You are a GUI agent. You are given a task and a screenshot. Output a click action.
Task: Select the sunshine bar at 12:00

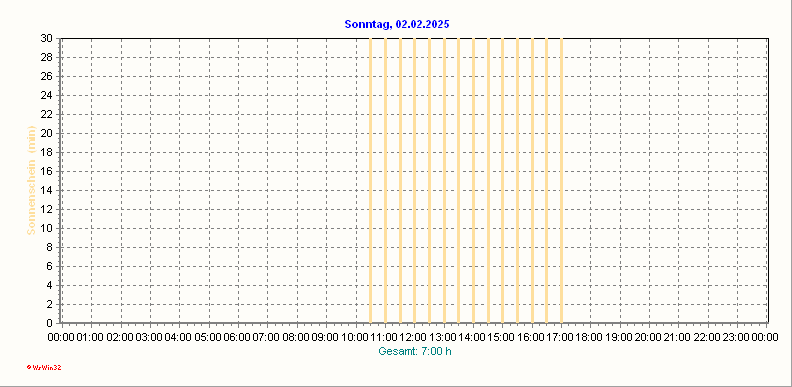point(415,180)
